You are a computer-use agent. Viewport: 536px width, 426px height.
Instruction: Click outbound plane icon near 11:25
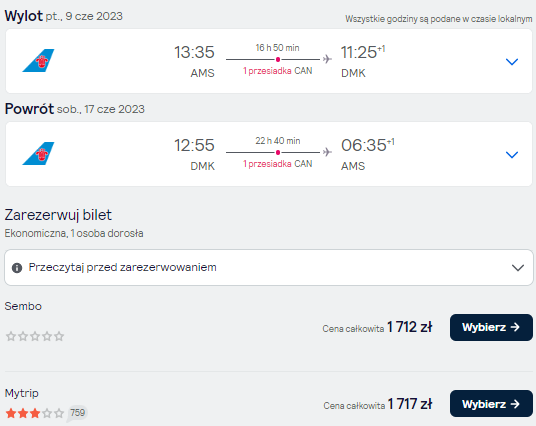pyautogui.click(x=327, y=59)
